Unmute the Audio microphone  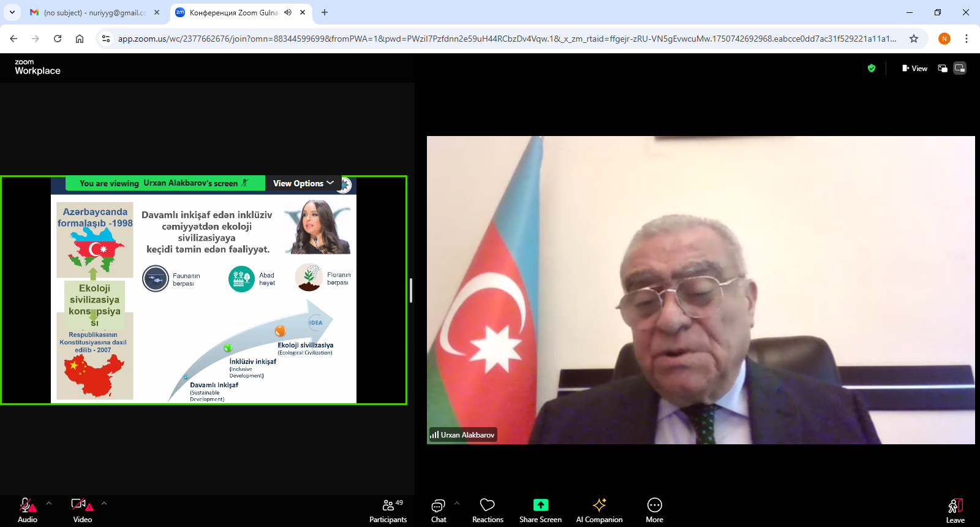click(x=27, y=510)
